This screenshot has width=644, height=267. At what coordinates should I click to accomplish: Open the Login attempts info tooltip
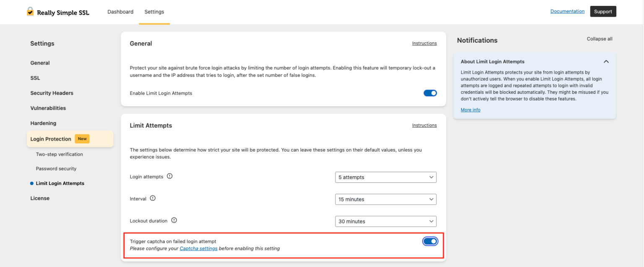pos(169,176)
